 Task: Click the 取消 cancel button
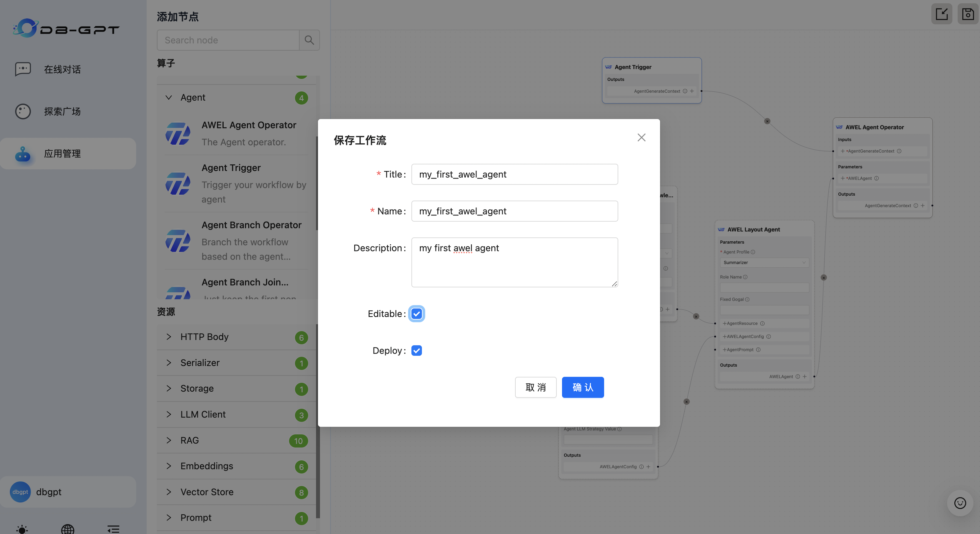[535, 387]
